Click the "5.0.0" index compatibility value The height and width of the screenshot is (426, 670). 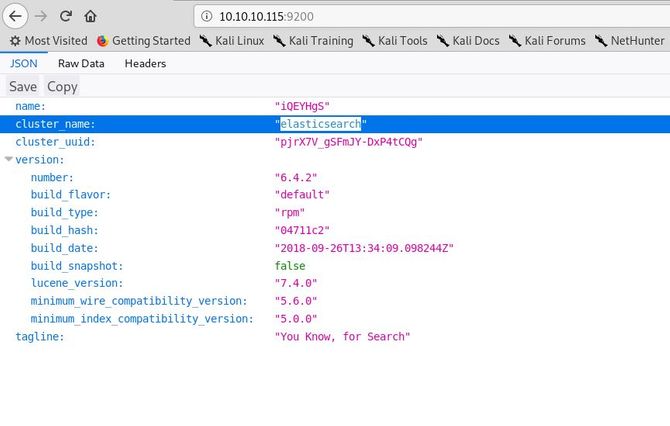tap(296, 319)
